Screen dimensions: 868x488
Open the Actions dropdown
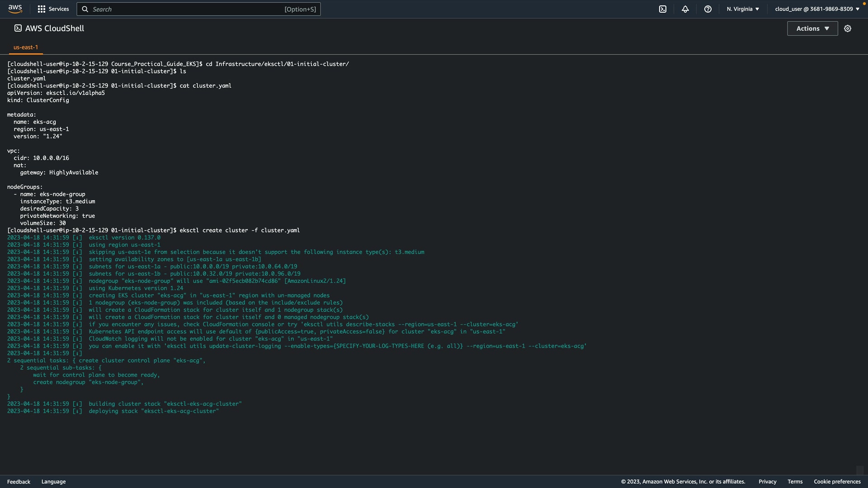tap(812, 28)
